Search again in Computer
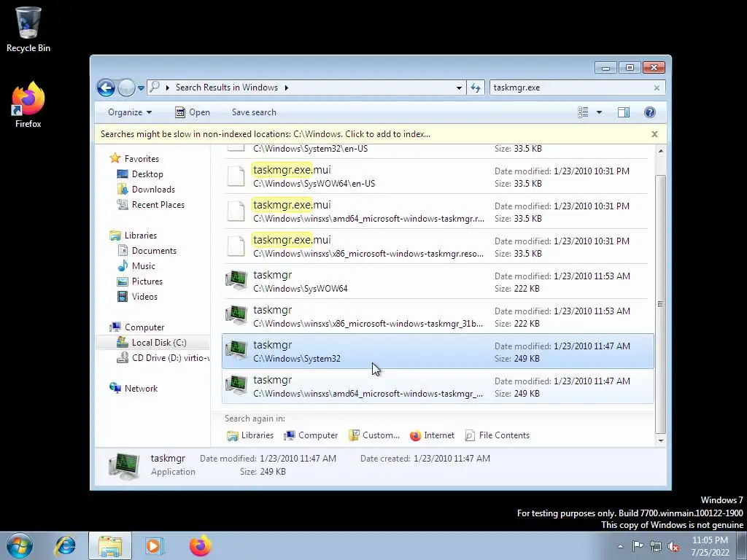 [x=311, y=435]
